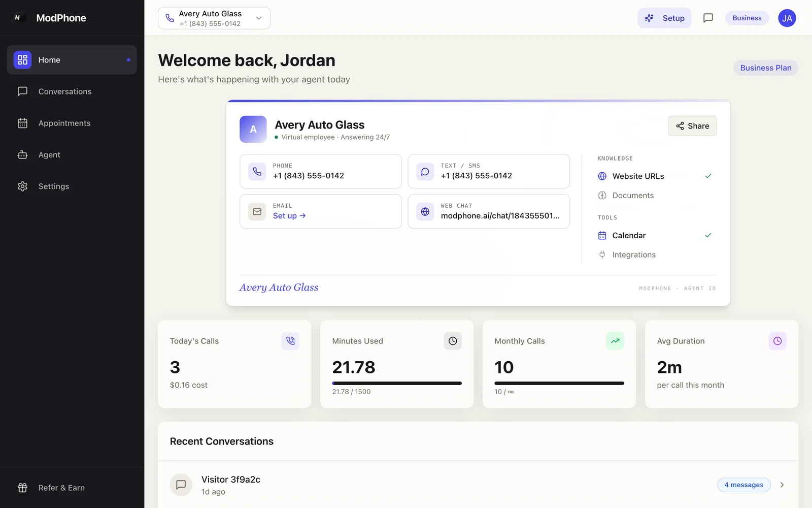
Task: Click the Avg Duration clock icon
Action: [x=777, y=341]
